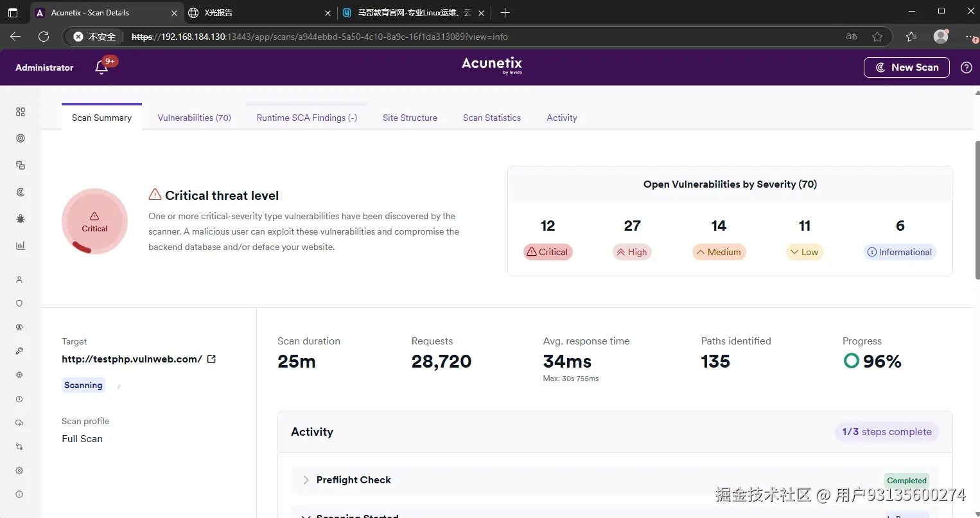Open Vulnerabilities bug icon in sidebar
The height and width of the screenshot is (518, 980).
tap(21, 219)
